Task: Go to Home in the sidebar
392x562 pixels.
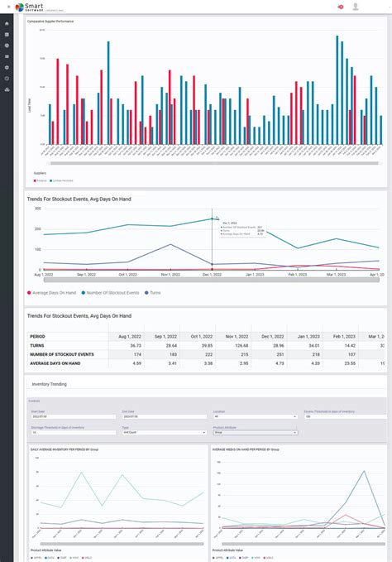Action: pos(7,23)
